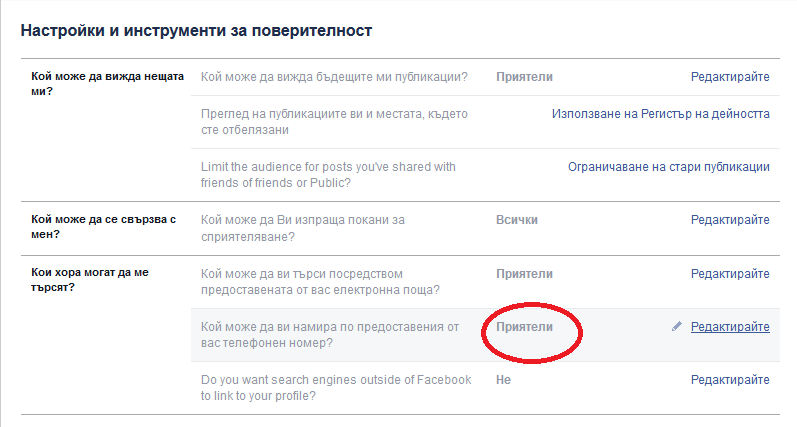
Task: Select 'Кой може да вижда бъдещите ми публикации?' row
Action: coord(485,77)
